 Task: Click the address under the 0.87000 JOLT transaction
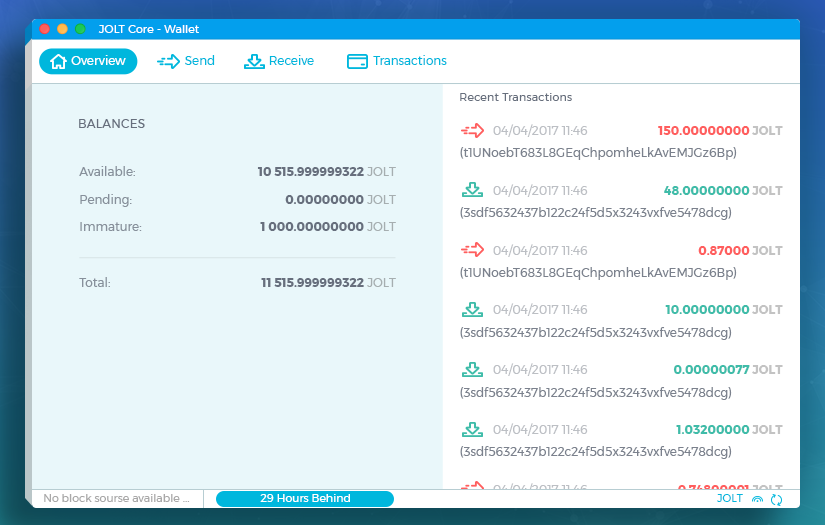(x=598, y=272)
